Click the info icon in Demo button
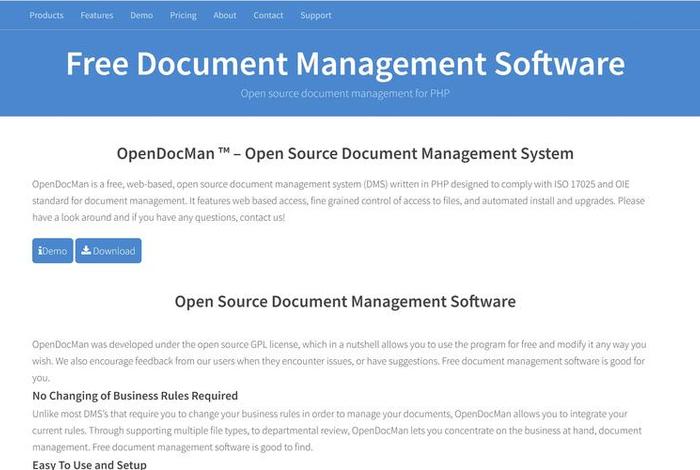Screen dimensions: 700x470 (x=40, y=250)
